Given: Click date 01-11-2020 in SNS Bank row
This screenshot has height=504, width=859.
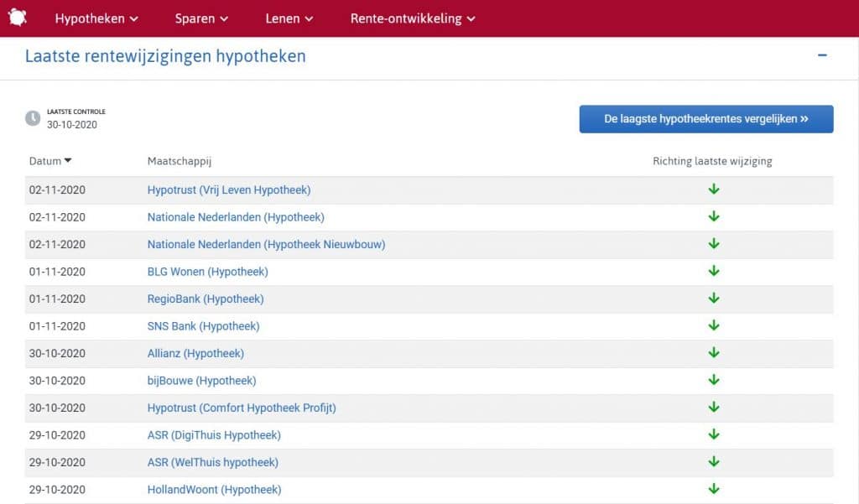Looking at the screenshot, I should tap(57, 326).
